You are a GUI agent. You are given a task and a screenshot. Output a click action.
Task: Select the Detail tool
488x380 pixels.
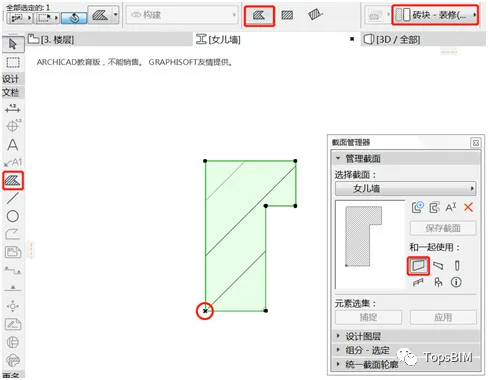pyautogui.click(x=13, y=342)
